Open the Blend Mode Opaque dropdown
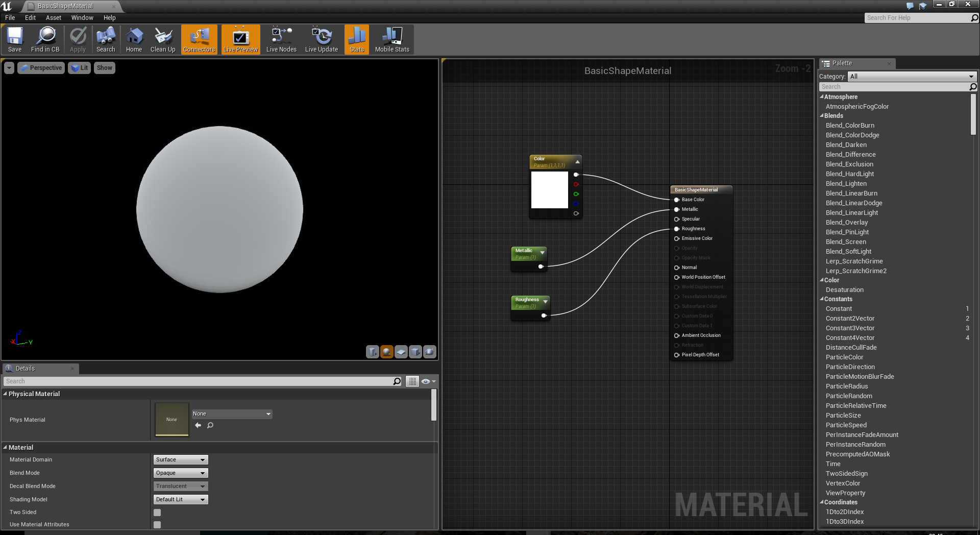Screen dimensions: 980x535 (x=181, y=473)
